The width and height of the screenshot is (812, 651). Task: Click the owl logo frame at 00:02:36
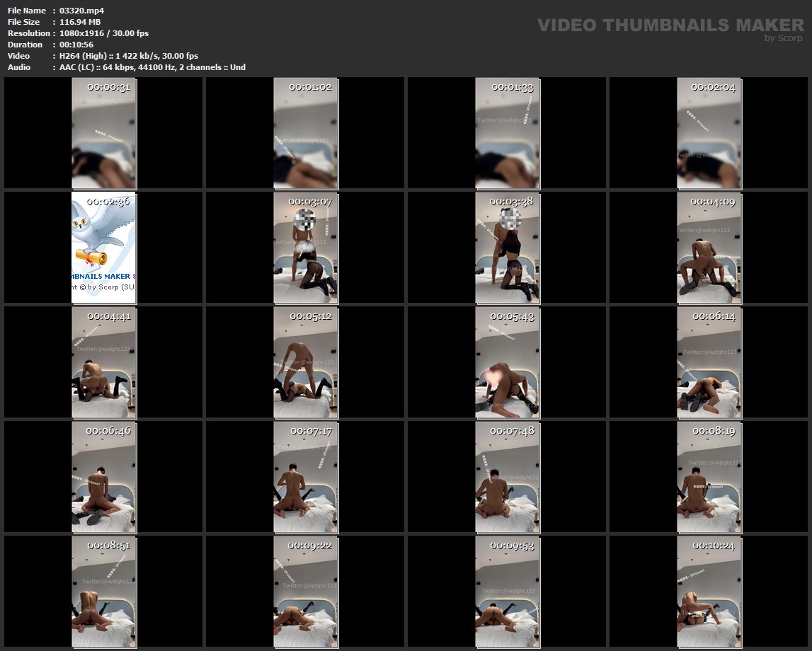[103, 248]
